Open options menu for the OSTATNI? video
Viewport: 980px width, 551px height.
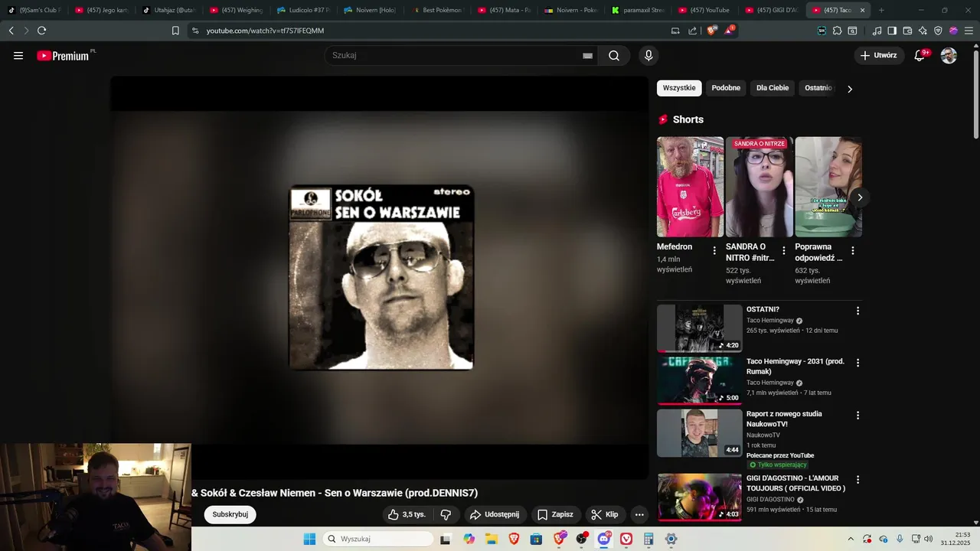pos(857,311)
